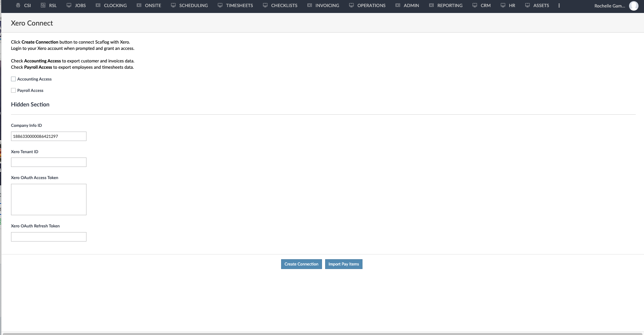This screenshot has width=644, height=335.
Task: Click the ADMIN menu icon
Action: [x=397, y=5]
